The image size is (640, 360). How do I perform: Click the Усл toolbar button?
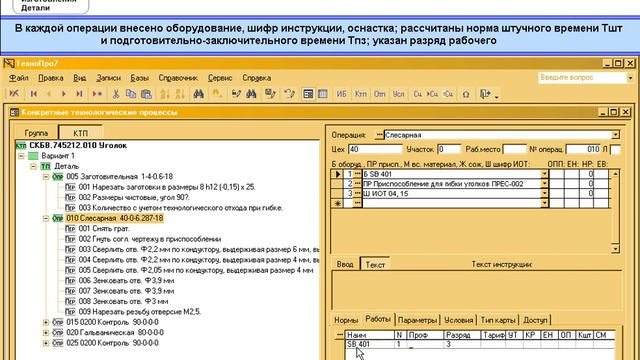(x=398, y=94)
